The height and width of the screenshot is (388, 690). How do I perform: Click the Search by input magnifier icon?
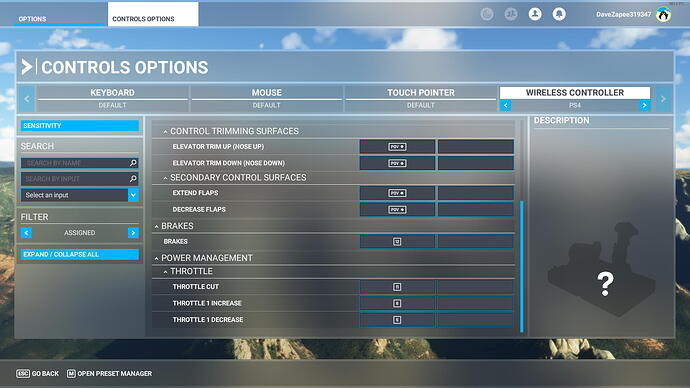point(133,179)
